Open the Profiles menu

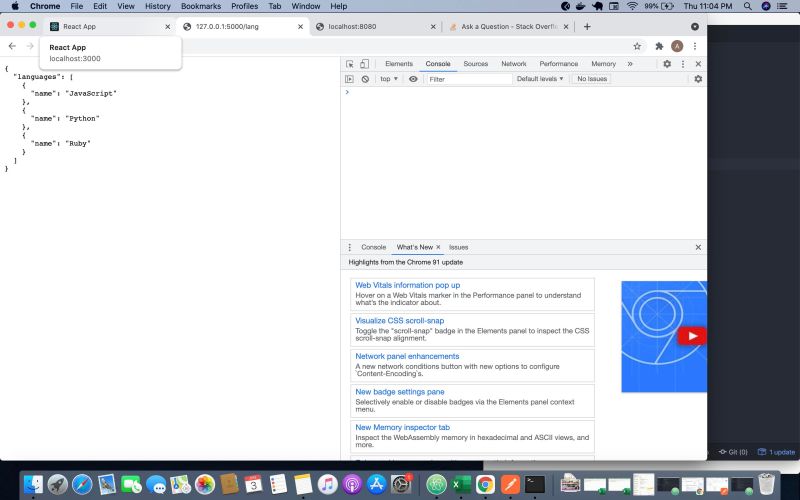tap(244, 6)
